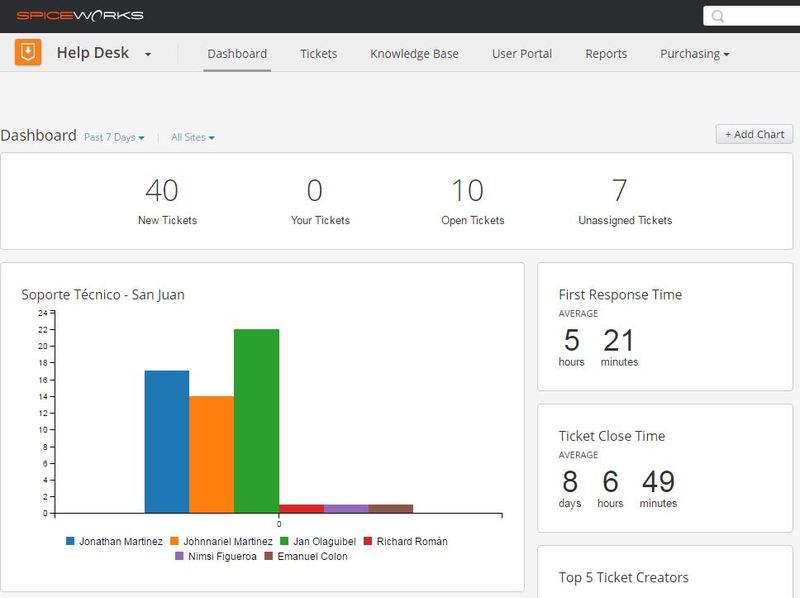Open the Past 7 Days filter
This screenshot has height=598, width=800.
point(113,135)
